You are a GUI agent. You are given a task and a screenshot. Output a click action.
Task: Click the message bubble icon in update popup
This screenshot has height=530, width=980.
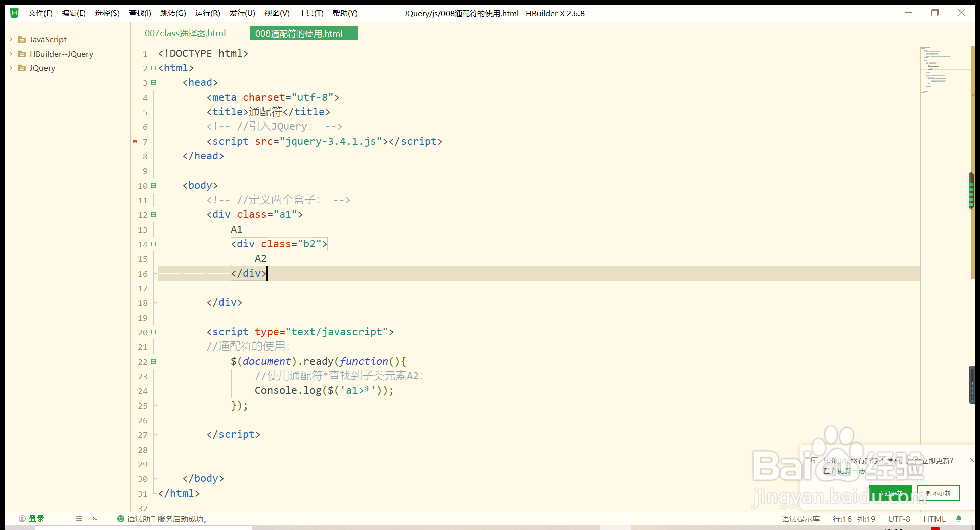pyautogui.click(x=815, y=460)
